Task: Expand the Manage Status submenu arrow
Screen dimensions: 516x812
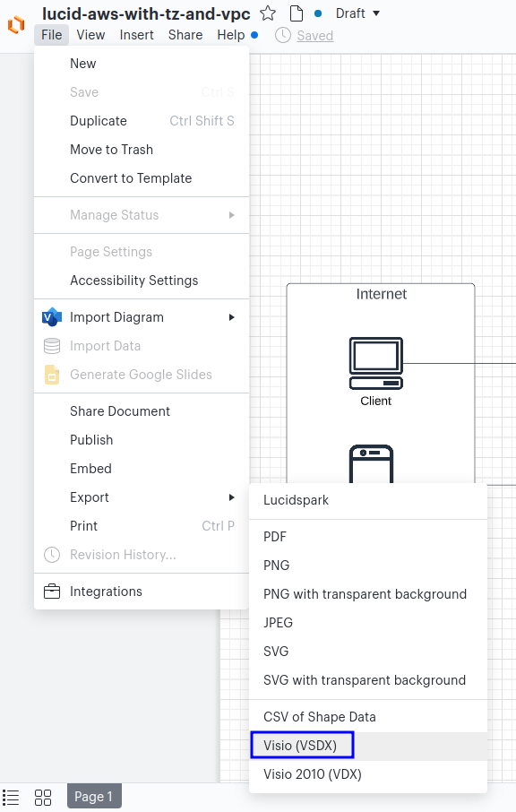Action: click(231, 215)
